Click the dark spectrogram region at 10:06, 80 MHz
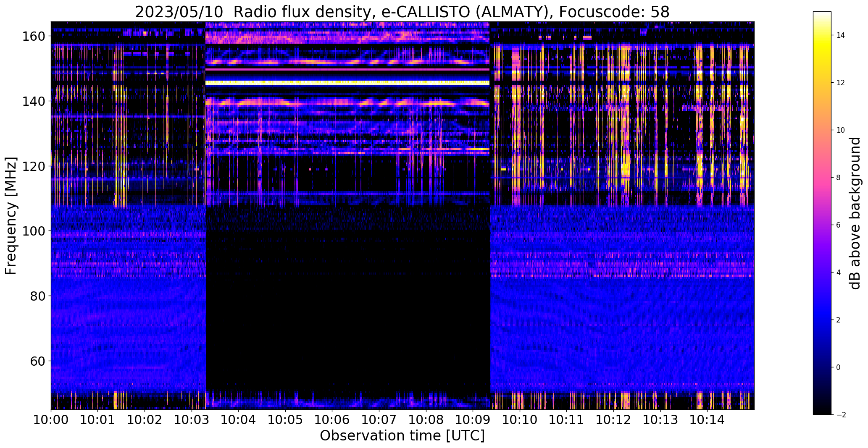The image size is (868, 448). [x=332, y=296]
